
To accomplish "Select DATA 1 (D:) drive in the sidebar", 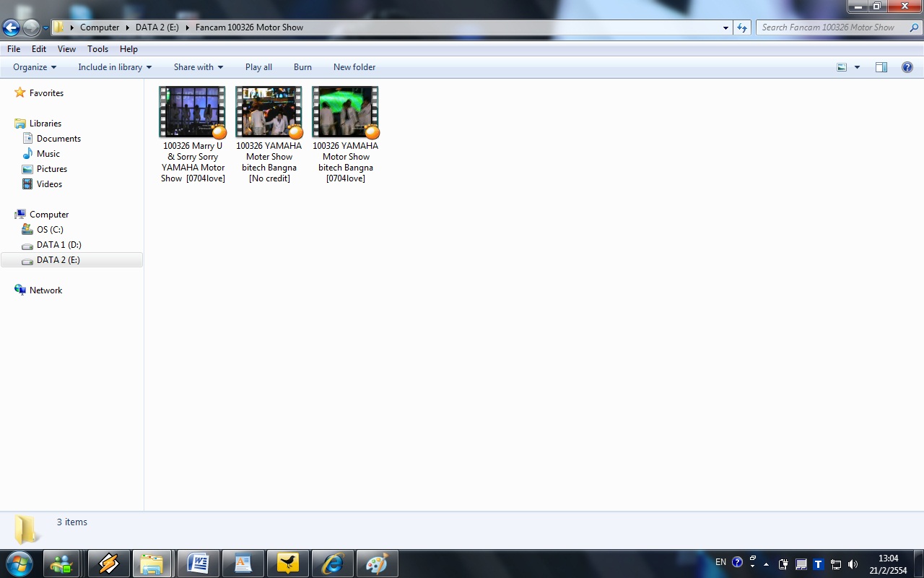I will 59,245.
